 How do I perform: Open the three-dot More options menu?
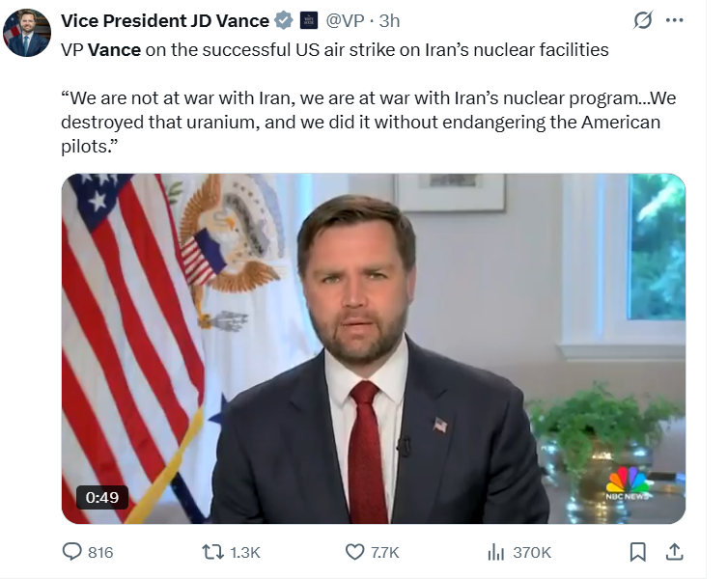tap(675, 20)
